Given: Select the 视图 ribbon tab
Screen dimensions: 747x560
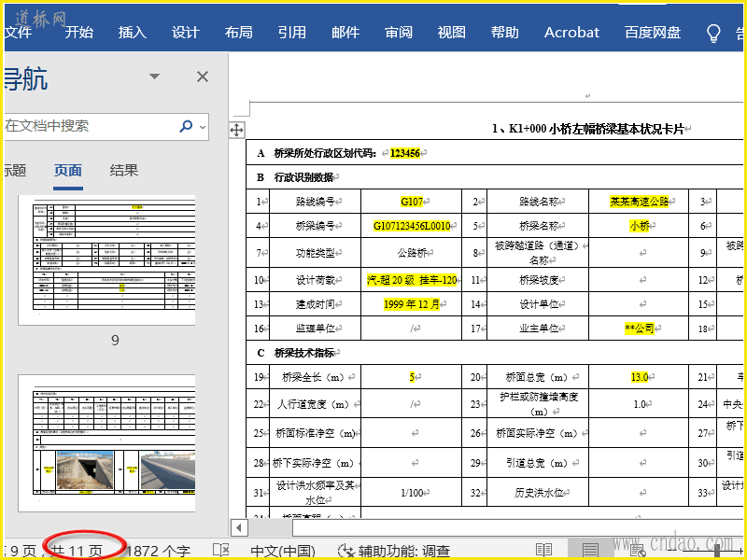Looking at the screenshot, I should coord(452,33).
